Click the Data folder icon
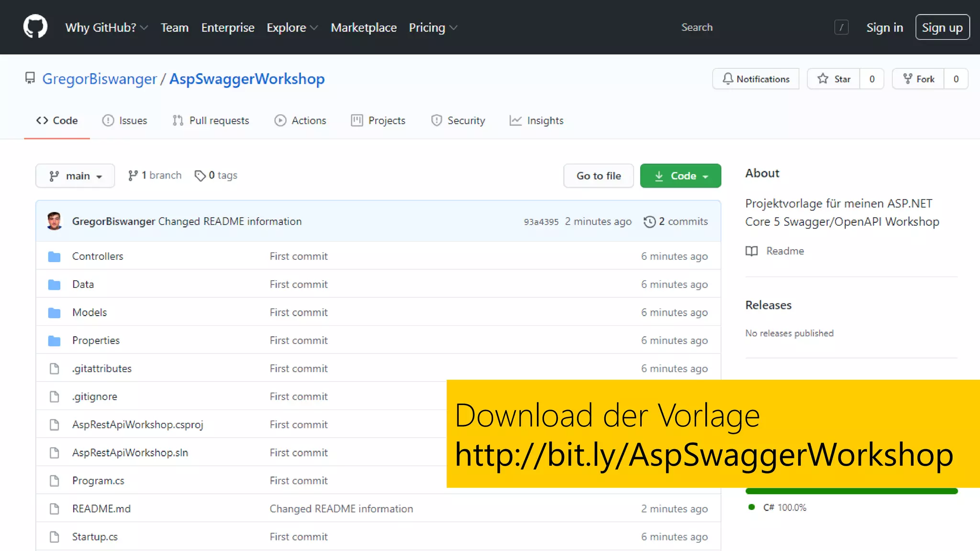 click(55, 285)
